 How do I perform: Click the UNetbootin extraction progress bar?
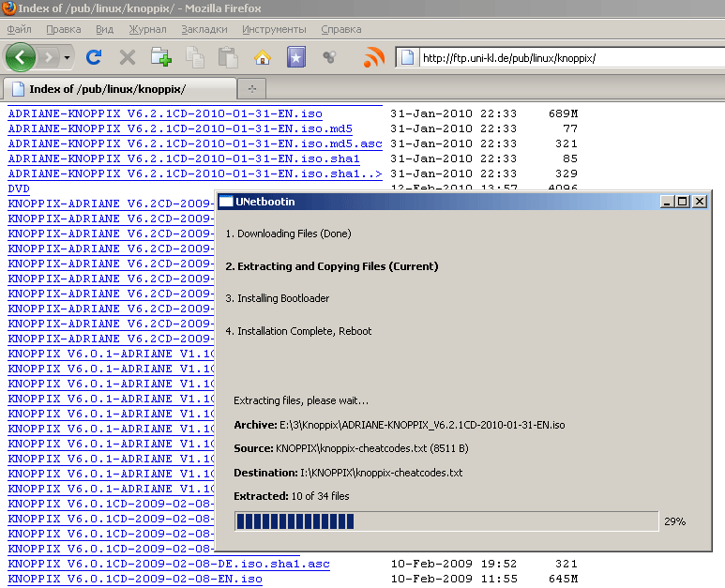tap(446, 521)
